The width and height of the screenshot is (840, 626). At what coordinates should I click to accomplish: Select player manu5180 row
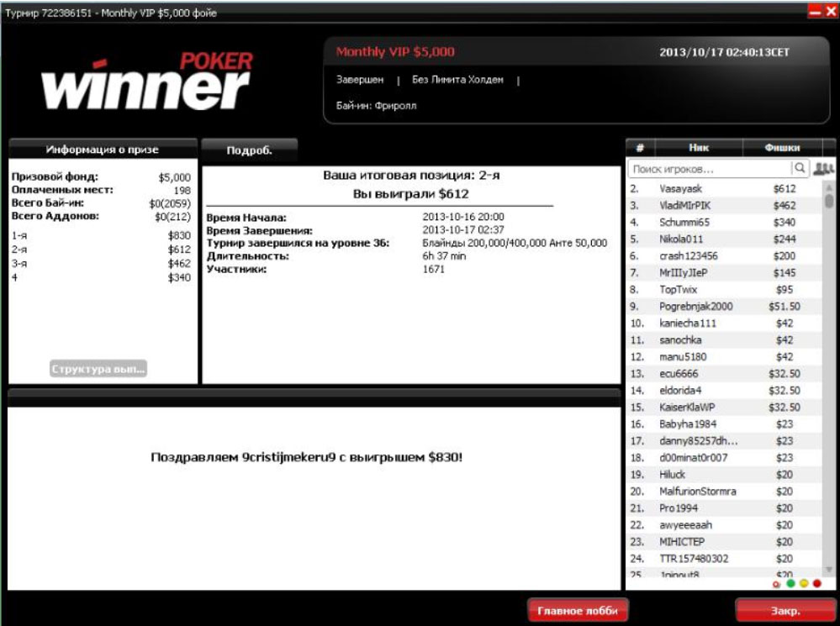(724, 356)
